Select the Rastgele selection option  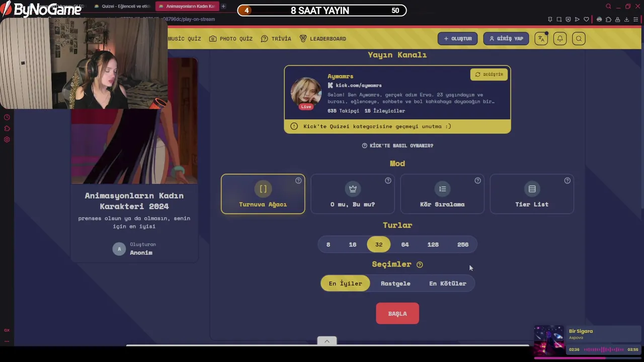click(395, 284)
